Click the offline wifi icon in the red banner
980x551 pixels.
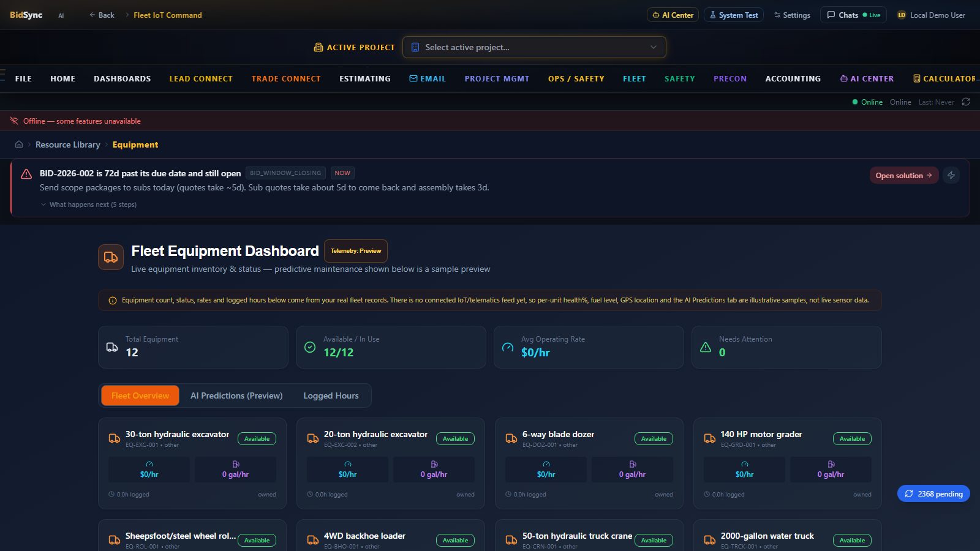tap(14, 121)
